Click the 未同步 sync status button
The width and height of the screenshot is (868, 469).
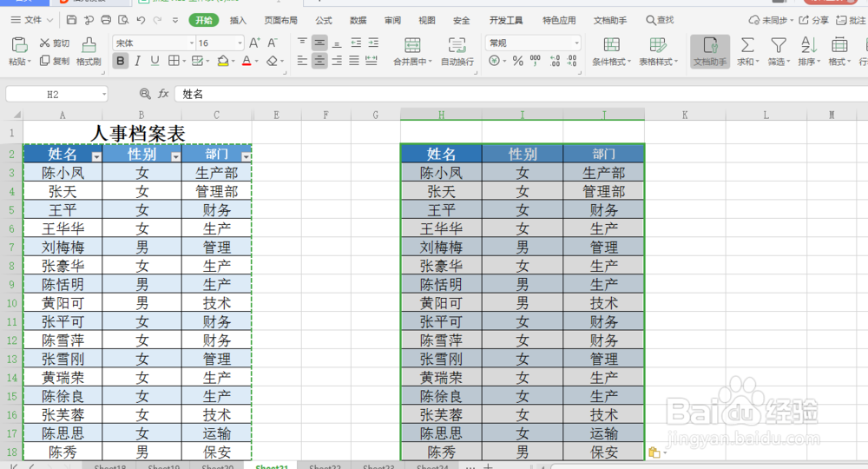770,20
